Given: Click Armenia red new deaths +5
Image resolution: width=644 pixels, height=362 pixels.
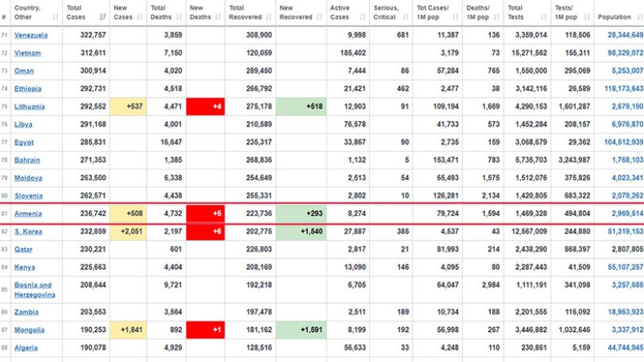Looking at the screenshot, I should pos(206,214).
